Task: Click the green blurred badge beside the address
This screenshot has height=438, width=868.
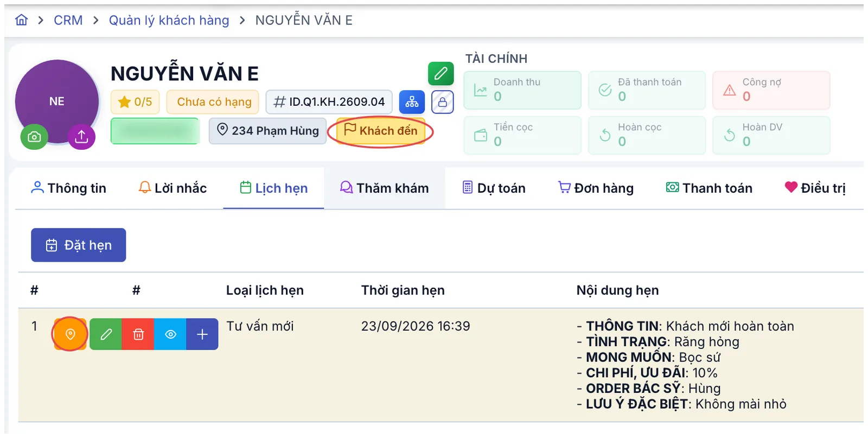Action: point(155,131)
